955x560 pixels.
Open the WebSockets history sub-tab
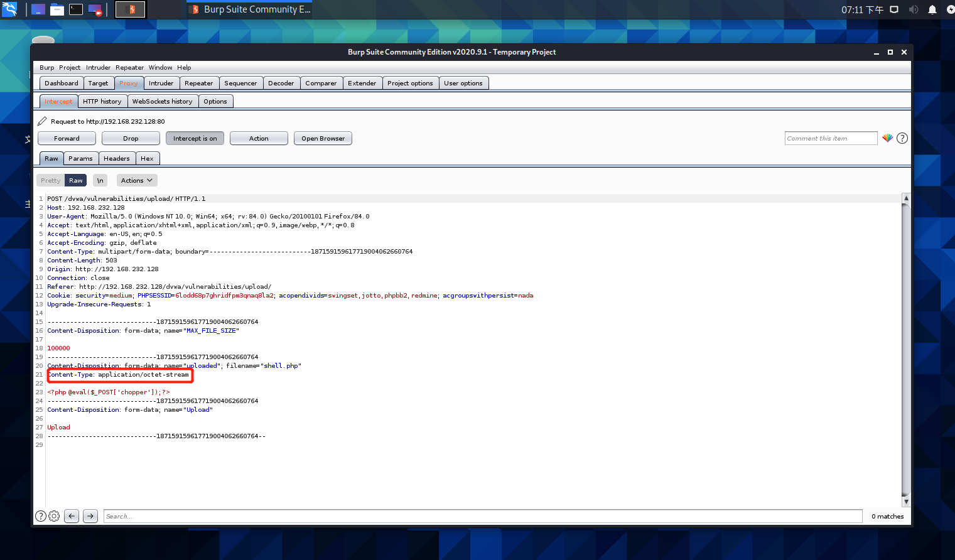tap(163, 101)
